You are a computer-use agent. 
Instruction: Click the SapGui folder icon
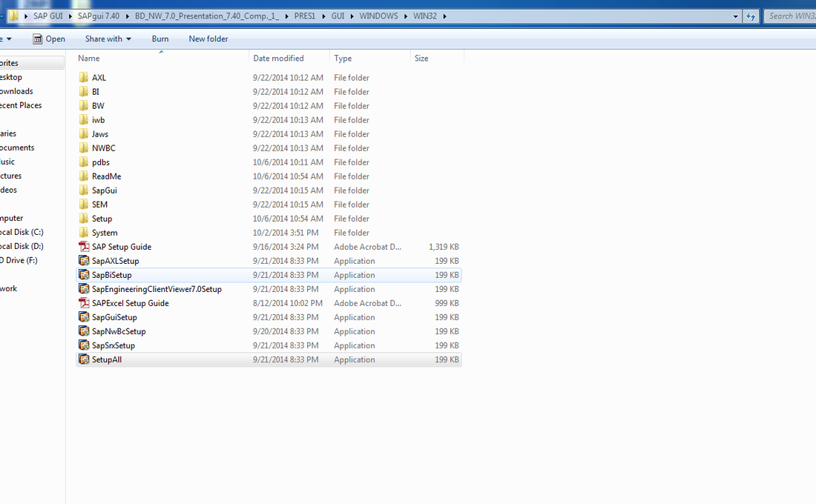click(84, 190)
